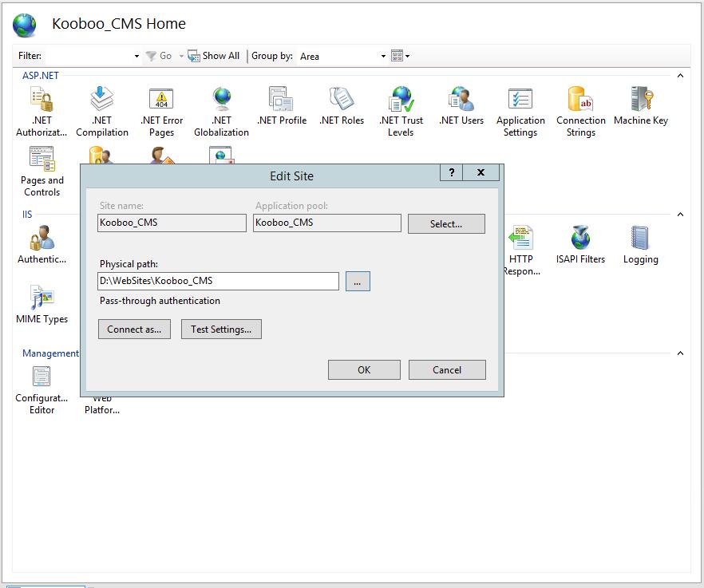Click the Management group heading
Viewport: 704px width, 588px height.
coord(50,353)
